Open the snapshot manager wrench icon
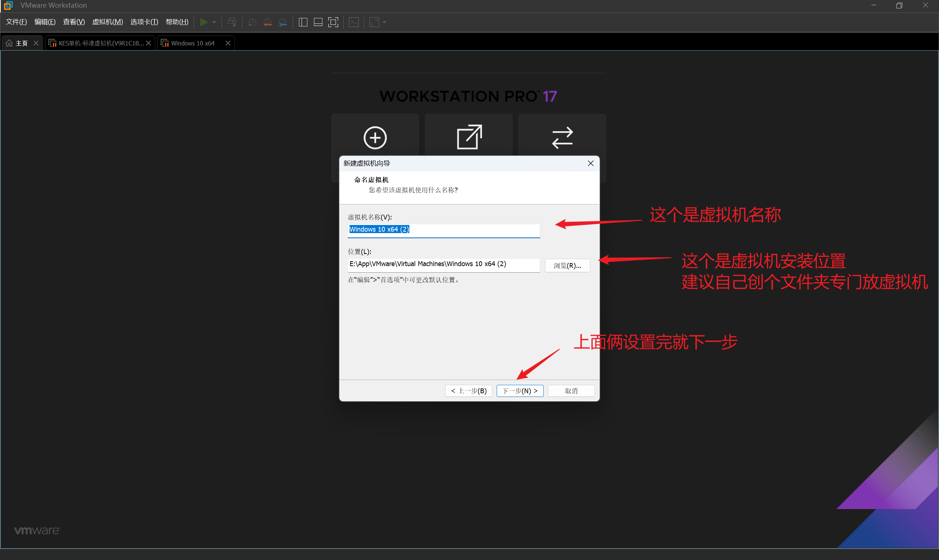This screenshot has height=560, width=939. tap(283, 22)
